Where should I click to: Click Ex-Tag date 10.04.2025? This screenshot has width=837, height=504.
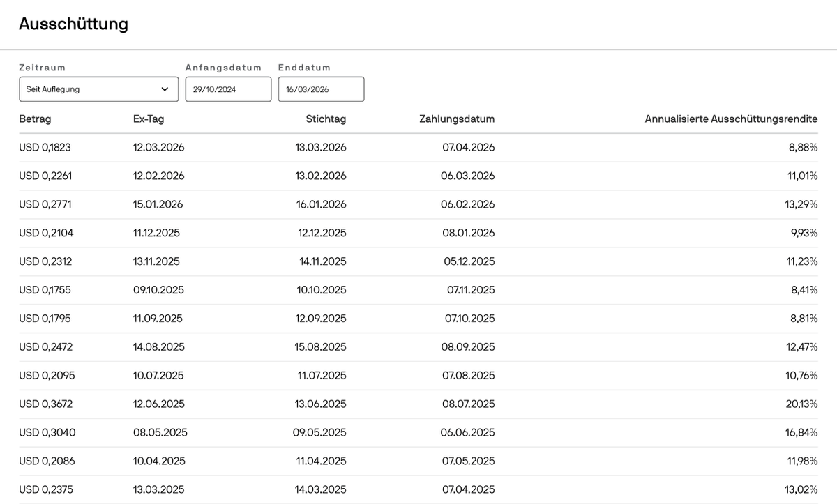159,461
